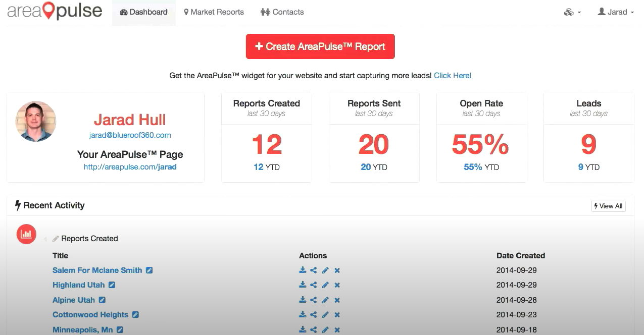Open the Salem For Mclane Smith report

97,270
